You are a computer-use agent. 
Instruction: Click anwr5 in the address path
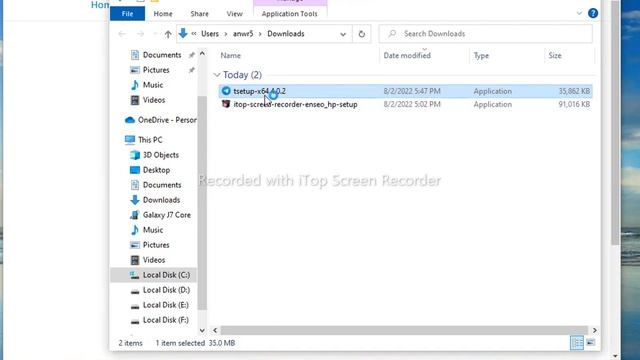click(243, 34)
